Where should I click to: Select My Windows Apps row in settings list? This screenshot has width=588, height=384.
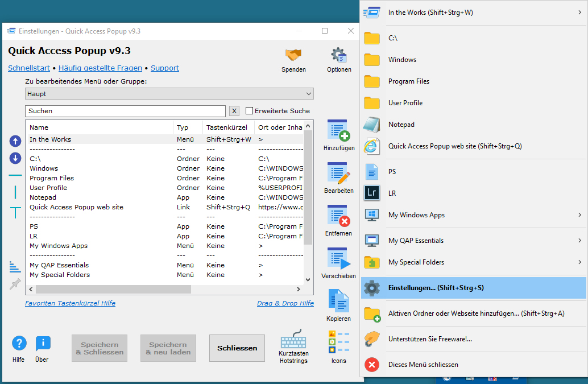coord(165,246)
